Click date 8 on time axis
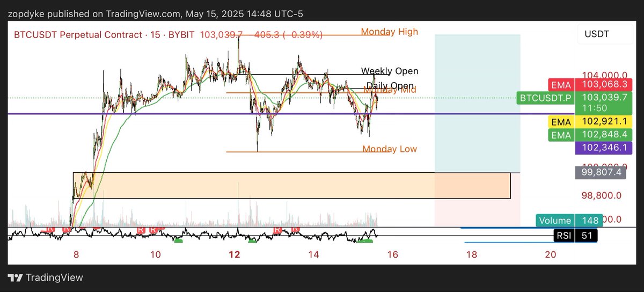644x292 pixels. click(x=76, y=255)
